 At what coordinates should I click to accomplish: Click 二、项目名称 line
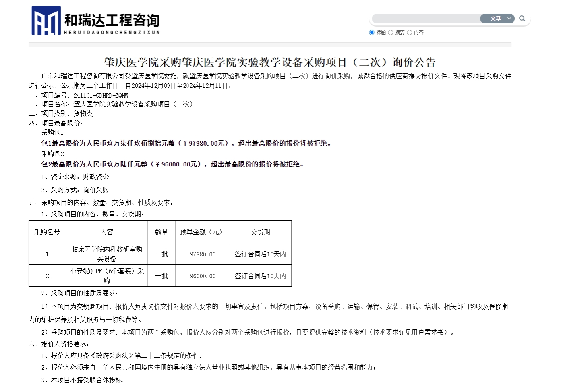112,104
